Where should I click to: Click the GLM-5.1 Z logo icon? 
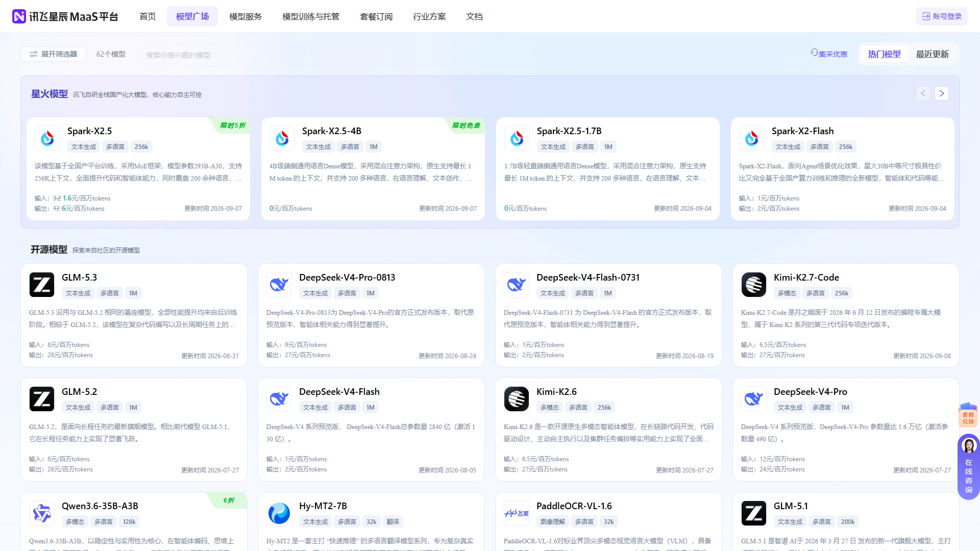point(754,513)
